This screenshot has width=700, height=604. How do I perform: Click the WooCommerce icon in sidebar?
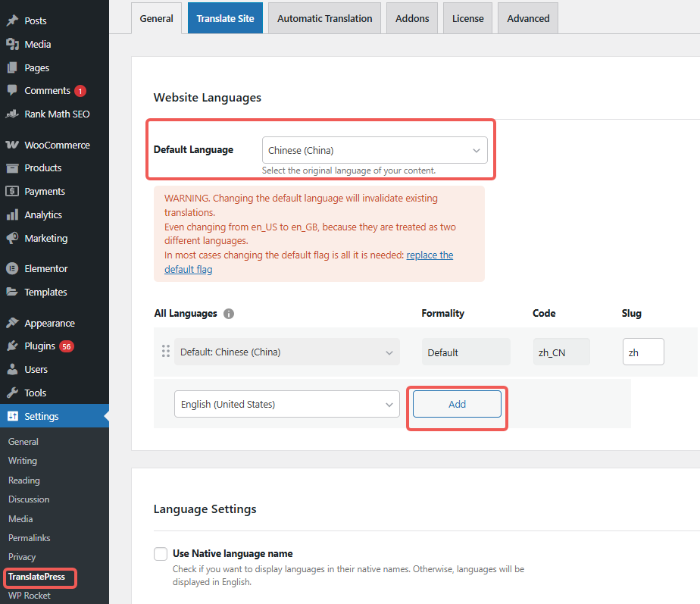pos(12,145)
